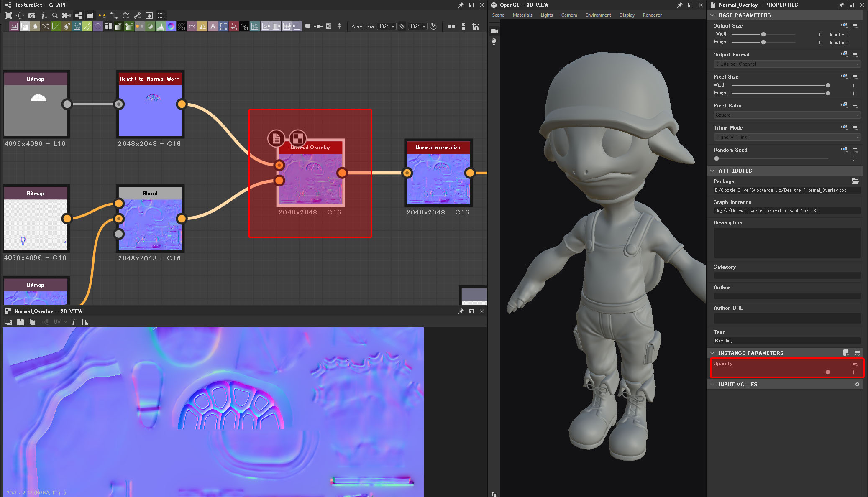Open the Materials menu in 3D view

tap(522, 15)
